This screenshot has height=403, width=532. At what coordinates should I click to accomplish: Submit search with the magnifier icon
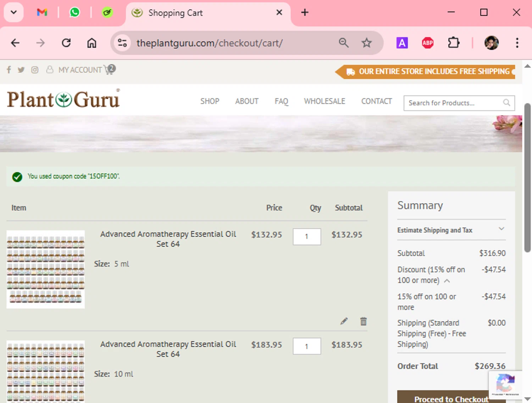pyautogui.click(x=506, y=103)
